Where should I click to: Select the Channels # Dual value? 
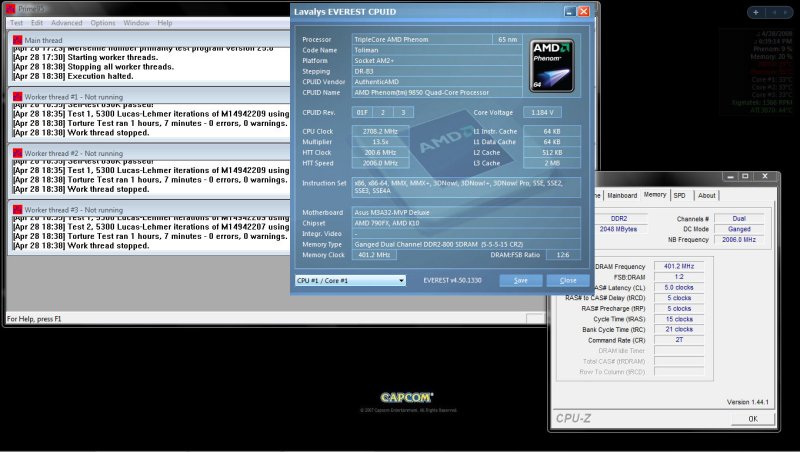pyautogui.click(x=739, y=219)
